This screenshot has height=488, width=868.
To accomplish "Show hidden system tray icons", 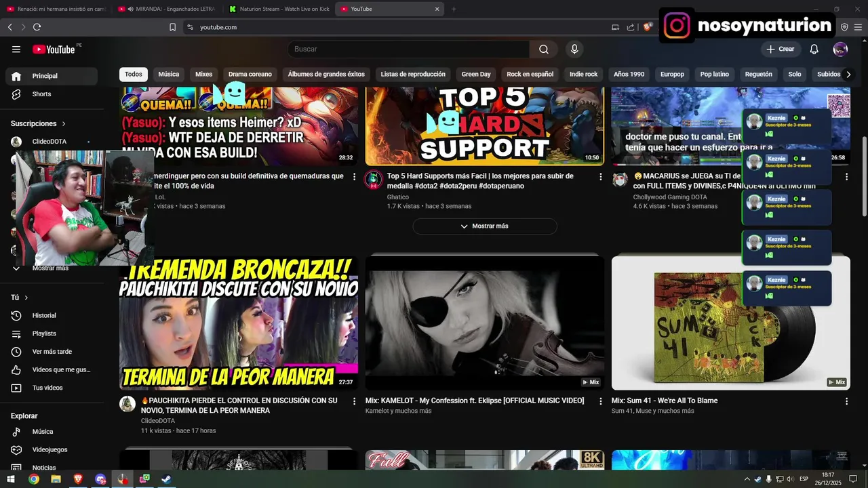I will [x=747, y=479].
